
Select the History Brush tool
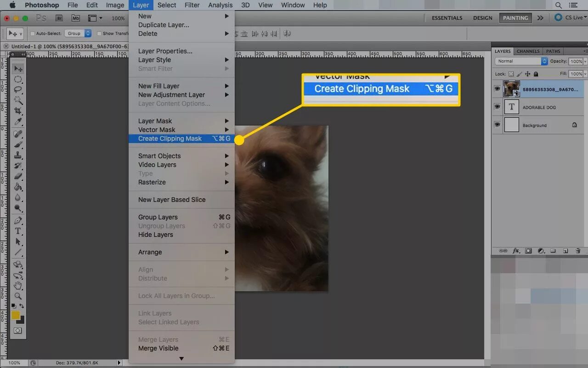(18, 166)
